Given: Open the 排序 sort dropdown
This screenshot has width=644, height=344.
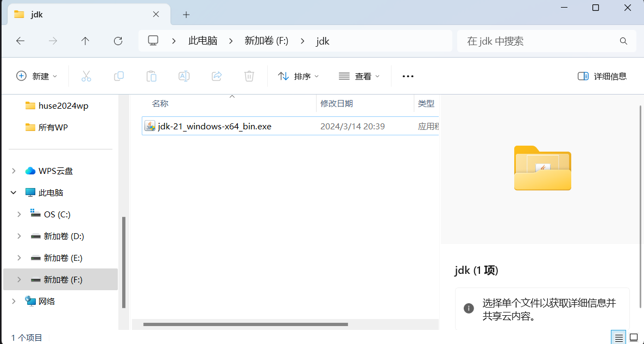Looking at the screenshot, I should [x=299, y=76].
